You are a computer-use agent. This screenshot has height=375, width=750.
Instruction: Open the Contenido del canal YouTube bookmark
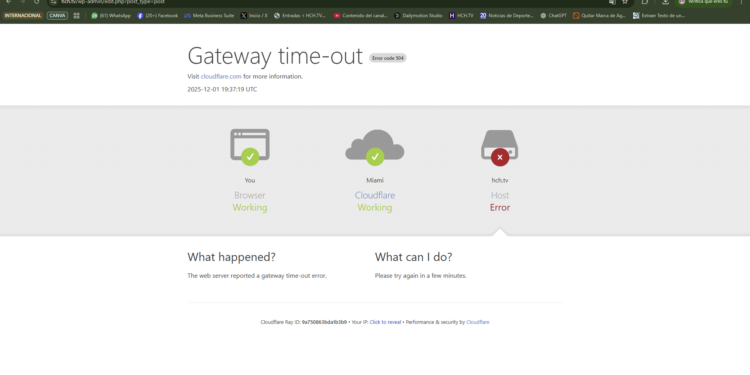(x=361, y=16)
